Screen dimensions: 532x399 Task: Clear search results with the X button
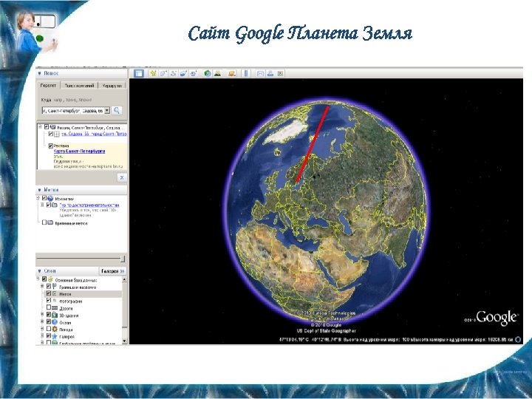click(122, 177)
